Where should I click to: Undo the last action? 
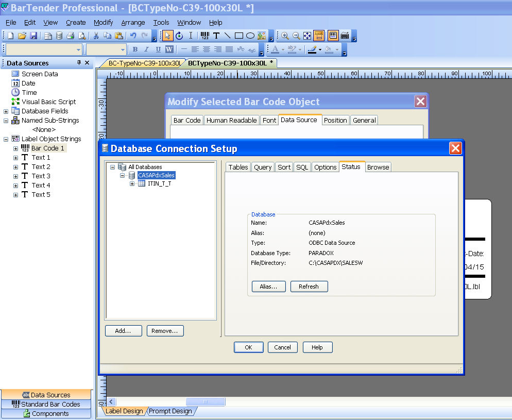pyautogui.click(x=133, y=36)
